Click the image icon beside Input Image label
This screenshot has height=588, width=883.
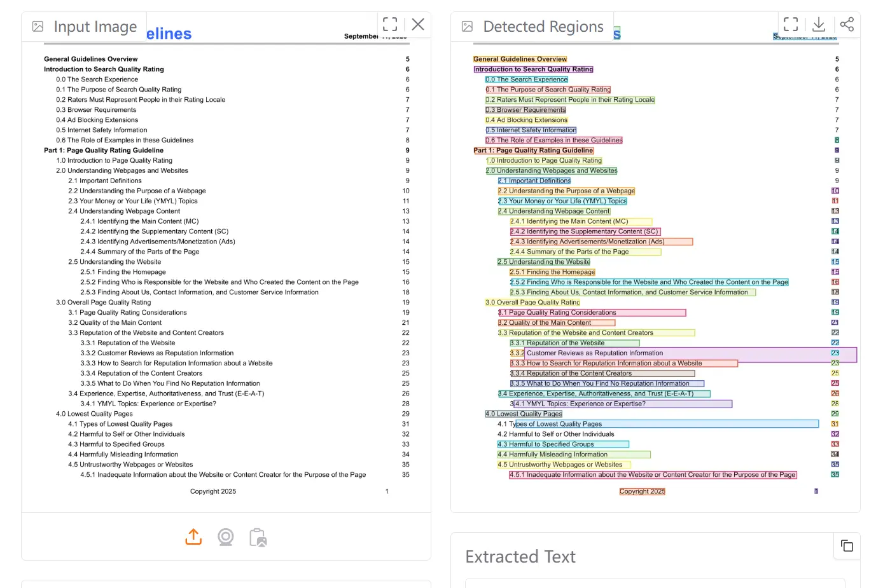pyautogui.click(x=38, y=27)
